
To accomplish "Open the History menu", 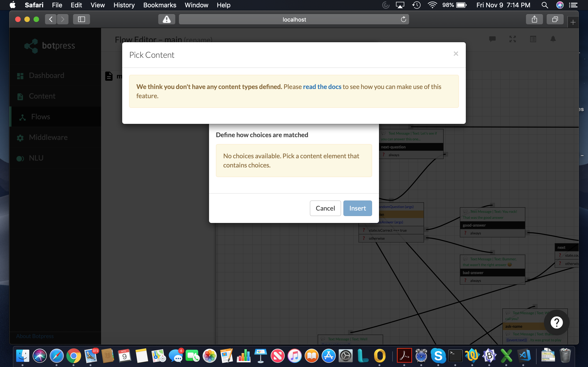I will coord(124,5).
